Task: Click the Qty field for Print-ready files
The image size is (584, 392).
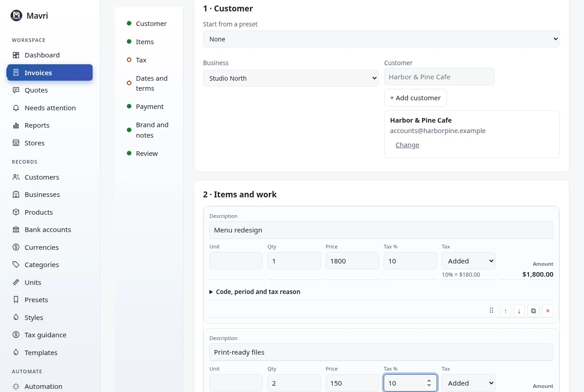Action: pyautogui.click(x=294, y=383)
